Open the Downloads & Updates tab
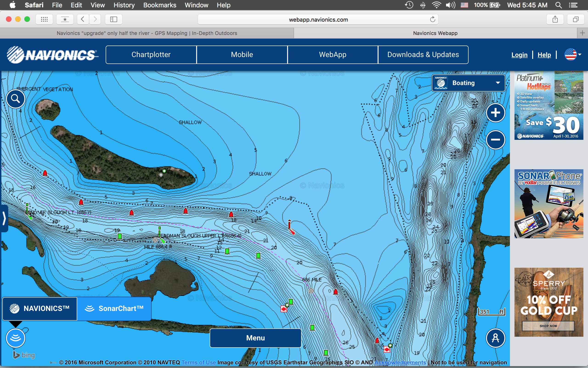The height and width of the screenshot is (368, 588). 423,55
